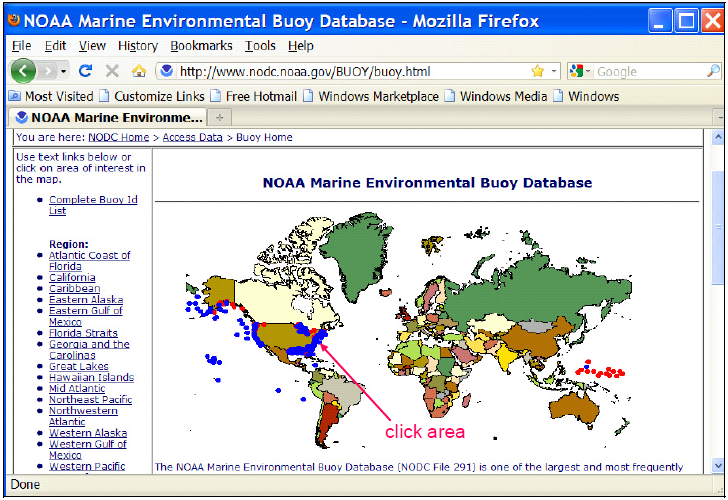Open the Northwestern Atlantic region link
728x500 pixels.
(83, 416)
